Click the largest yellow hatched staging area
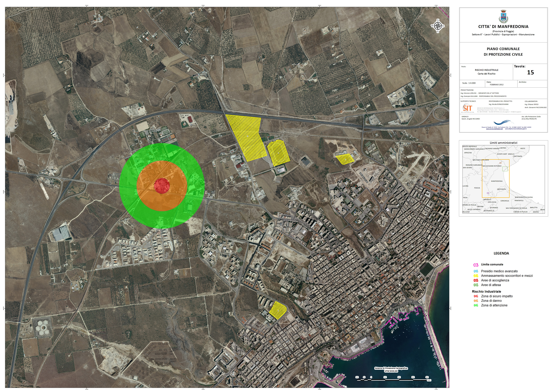 pos(247,136)
